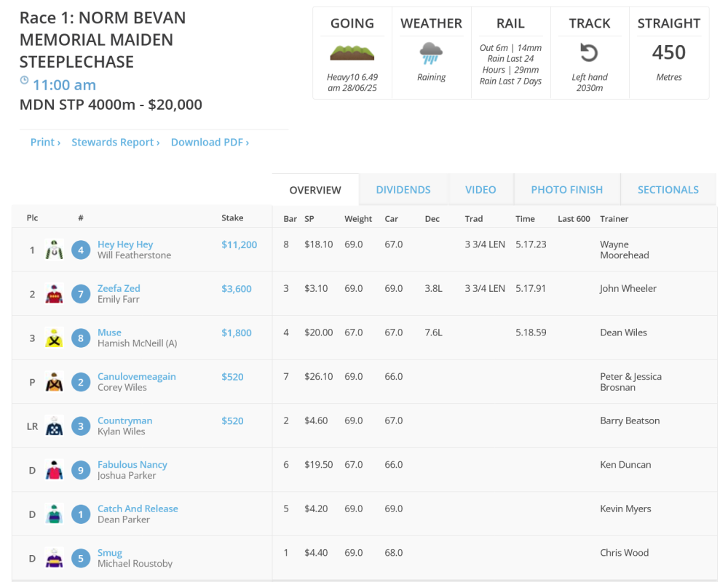This screenshot has width=728, height=582.
Task: Select Muse's yellow and black silk icon
Action: (52, 335)
